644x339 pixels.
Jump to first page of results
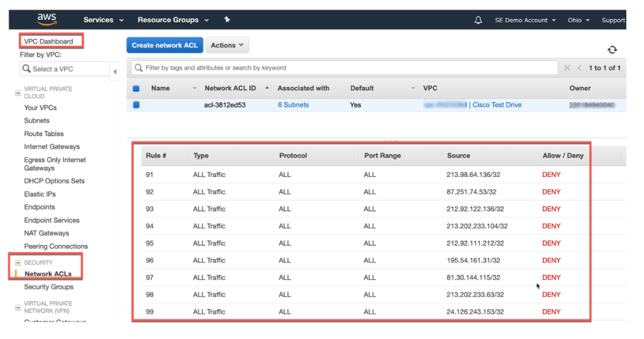(x=567, y=68)
